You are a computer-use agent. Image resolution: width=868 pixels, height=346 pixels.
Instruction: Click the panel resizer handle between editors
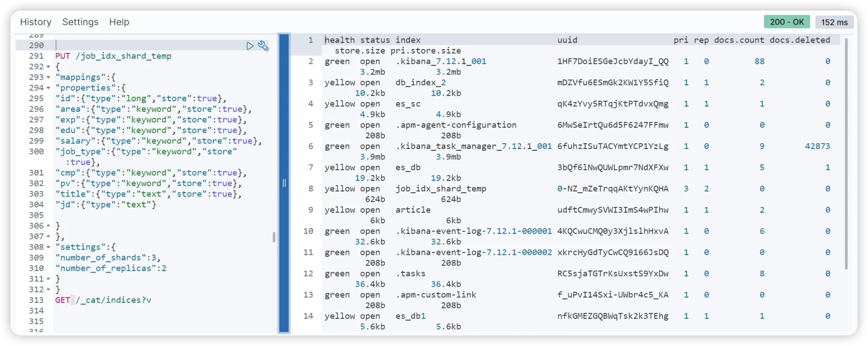(x=284, y=183)
